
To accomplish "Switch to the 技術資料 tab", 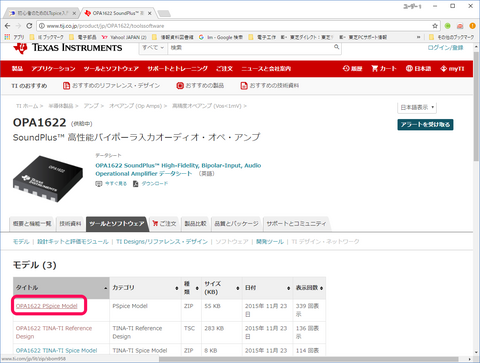I will (x=70, y=224).
